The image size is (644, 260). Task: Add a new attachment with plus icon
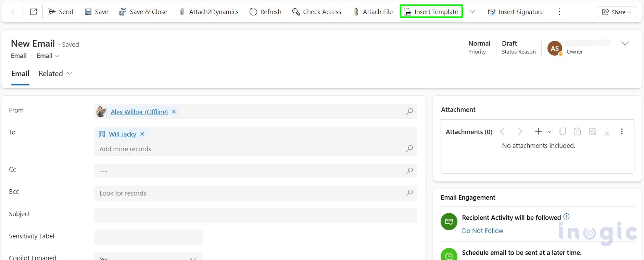pyautogui.click(x=539, y=132)
